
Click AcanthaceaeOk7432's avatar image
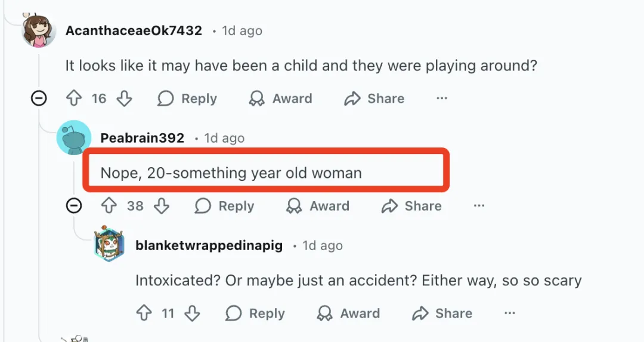pyautogui.click(x=39, y=31)
